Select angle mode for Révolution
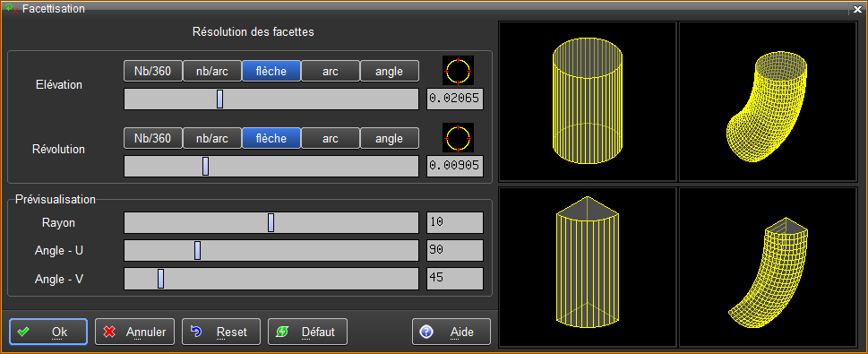Viewport: 868px width, 354px height. [389, 138]
